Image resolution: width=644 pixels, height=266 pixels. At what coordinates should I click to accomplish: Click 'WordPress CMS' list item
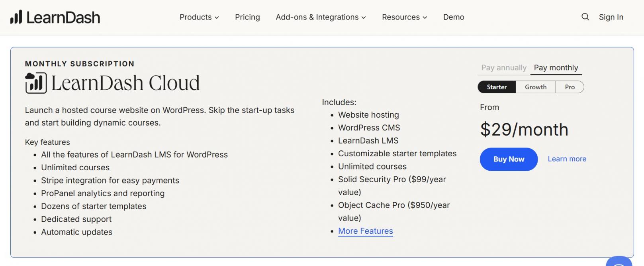point(369,128)
